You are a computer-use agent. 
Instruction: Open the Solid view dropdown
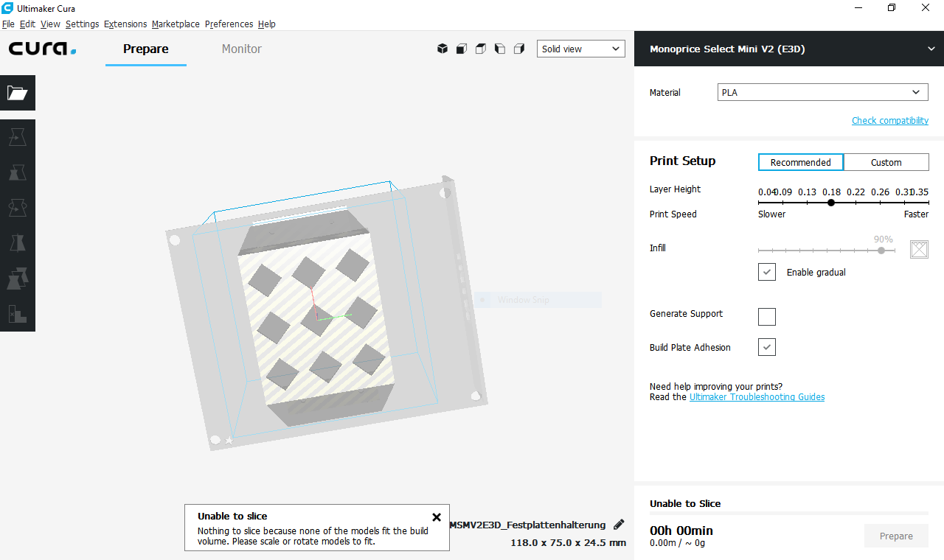[x=581, y=49]
